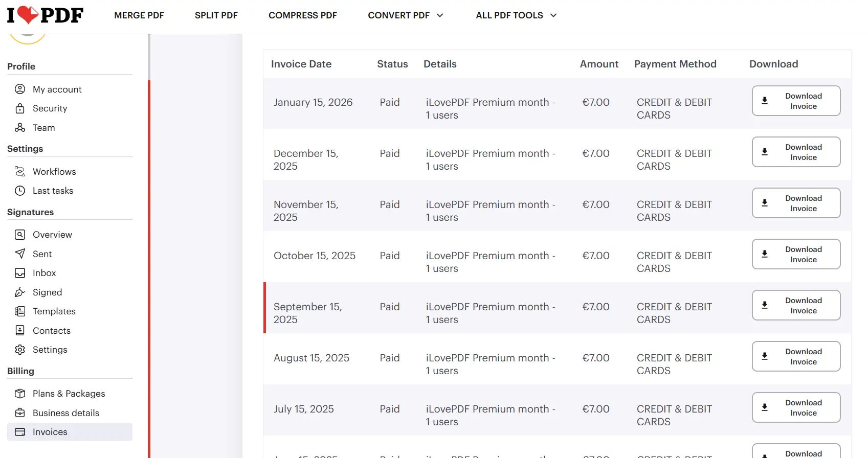Open My account via its profile icon

coord(20,89)
